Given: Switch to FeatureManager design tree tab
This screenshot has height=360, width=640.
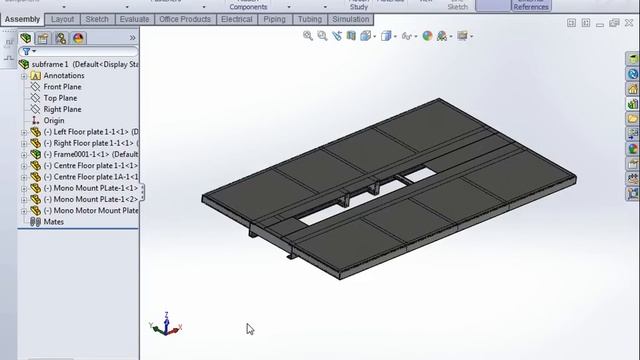Looking at the screenshot, I should pos(26,38).
